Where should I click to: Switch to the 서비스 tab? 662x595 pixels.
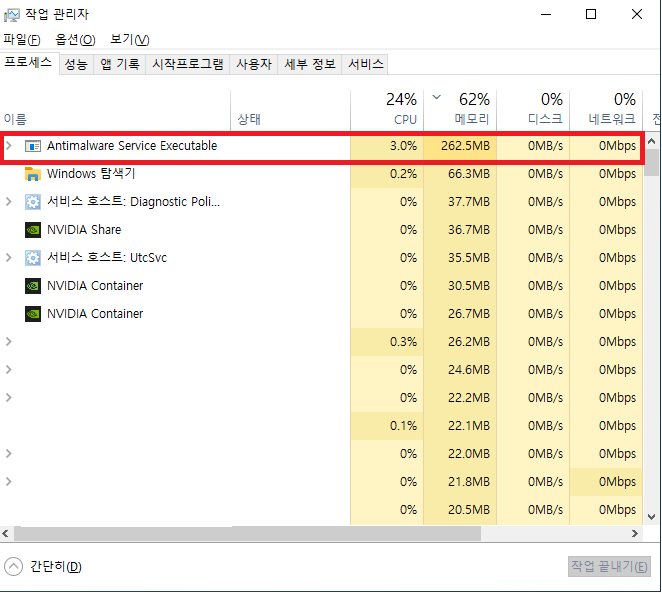point(366,64)
